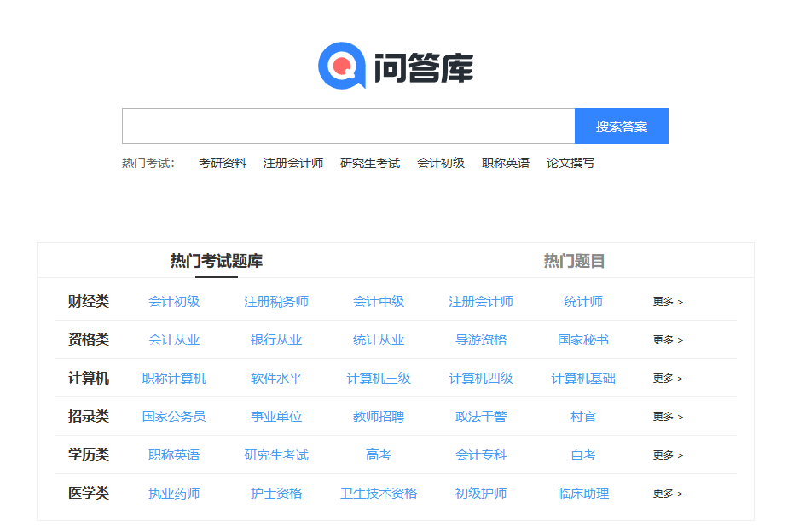Viewport: 805px width, 532px height.
Task: Open the 银行从业 question bank
Action: pyautogui.click(x=276, y=340)
